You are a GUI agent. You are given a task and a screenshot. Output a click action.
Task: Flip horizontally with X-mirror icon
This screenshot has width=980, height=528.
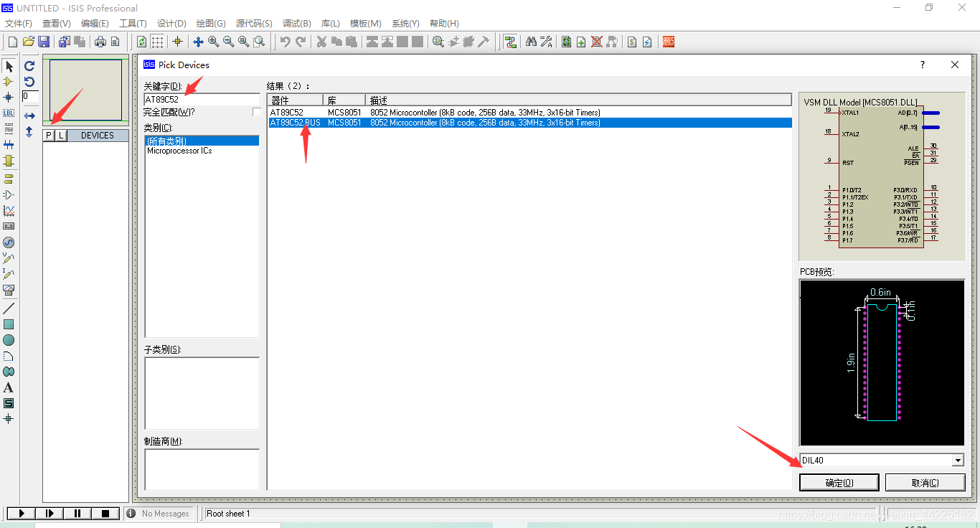(29, 115)
